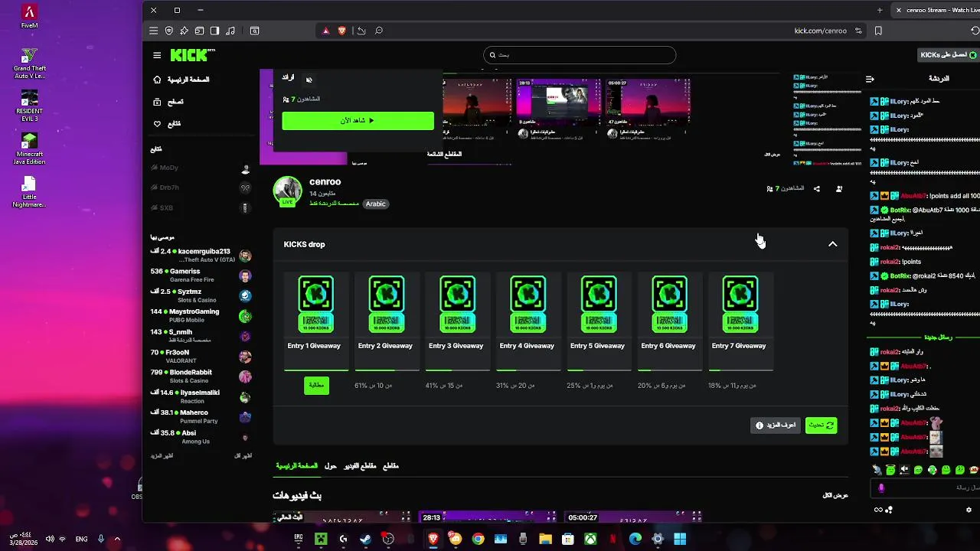Click green claim button under Entry 1

(x=316, y=386)
